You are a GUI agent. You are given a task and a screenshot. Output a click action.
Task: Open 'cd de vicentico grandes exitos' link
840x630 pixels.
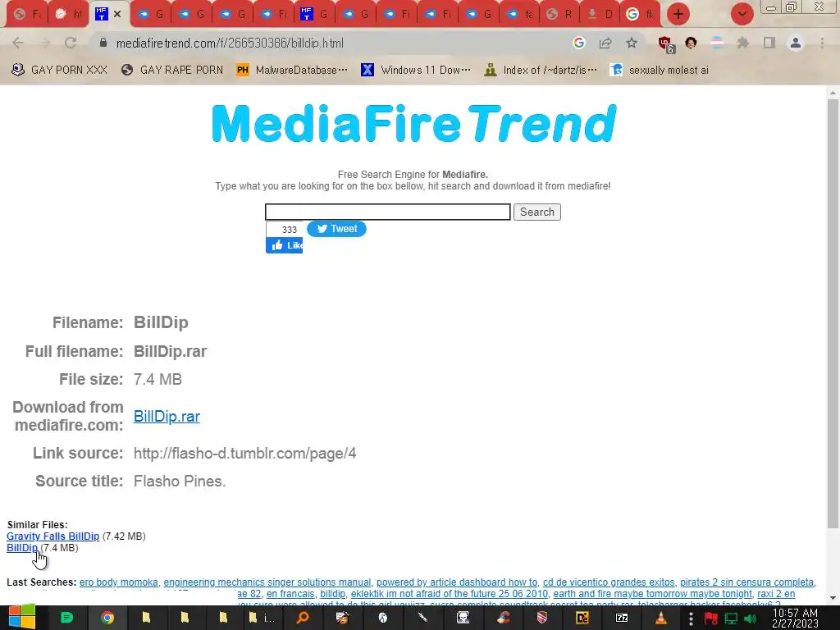(x=609, y=582)
